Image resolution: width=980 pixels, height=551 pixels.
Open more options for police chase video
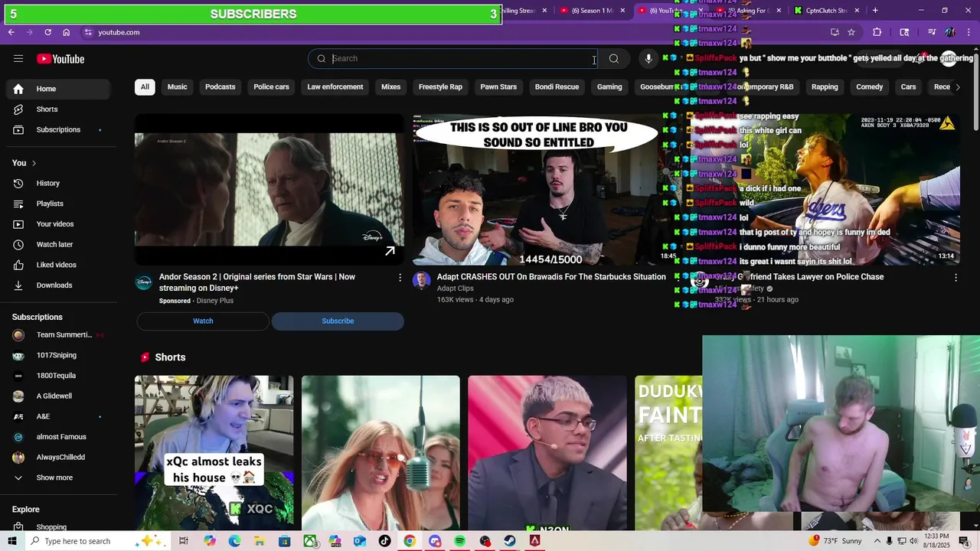coord(955,278)
